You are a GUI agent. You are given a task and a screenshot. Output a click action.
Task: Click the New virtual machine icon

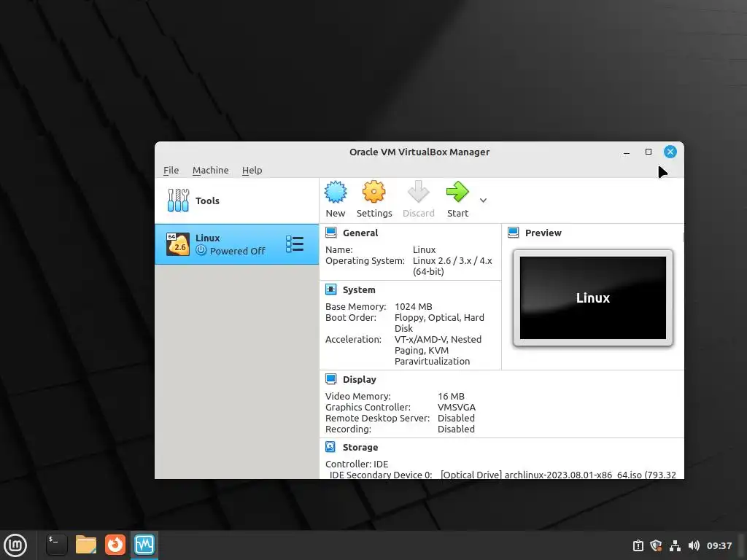336,192
